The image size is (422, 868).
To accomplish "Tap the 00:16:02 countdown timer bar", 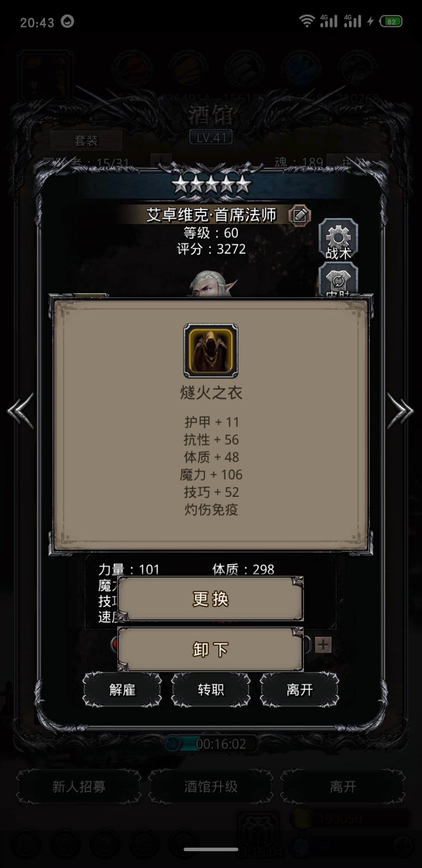I will click(x=211, y=744).
